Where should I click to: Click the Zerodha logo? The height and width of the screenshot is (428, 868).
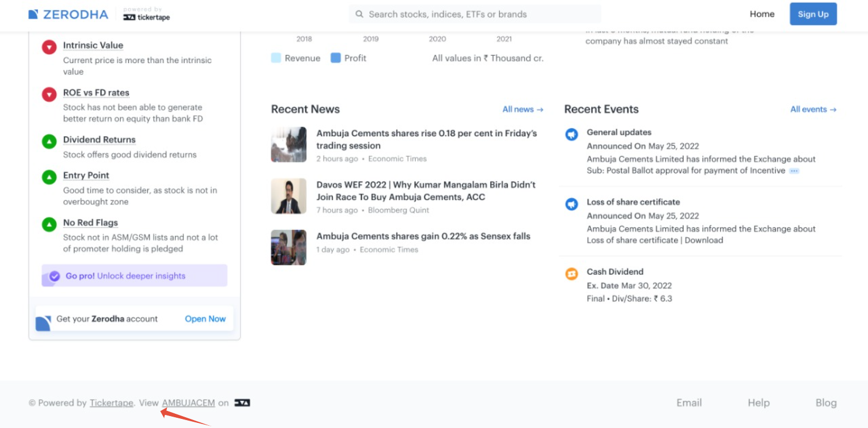[68, 14]
